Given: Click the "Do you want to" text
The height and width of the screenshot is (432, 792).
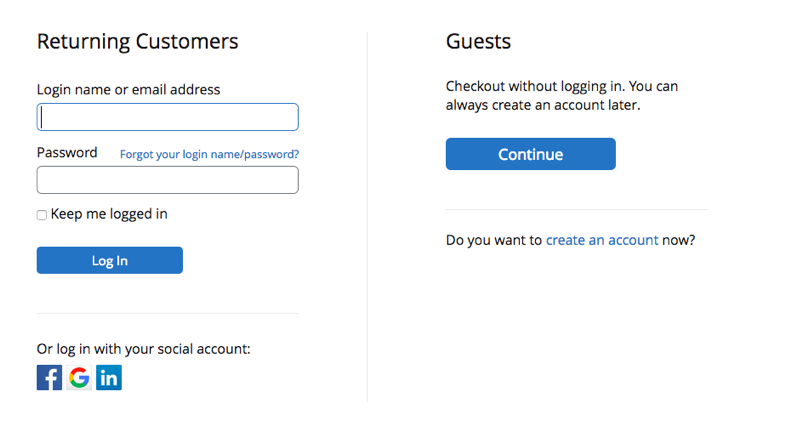Looking at the screenshot, I should click(x=494, y=240).
